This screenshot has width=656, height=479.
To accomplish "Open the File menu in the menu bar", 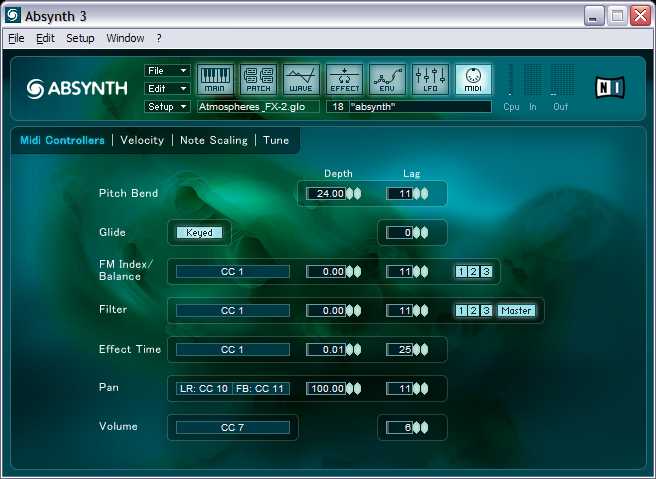I will [x=16, y=38].
